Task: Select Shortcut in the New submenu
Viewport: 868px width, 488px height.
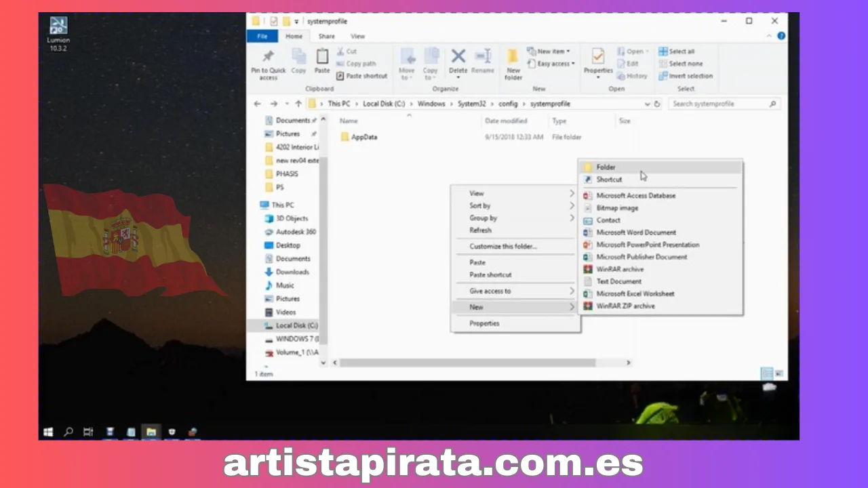Action: 659,180
